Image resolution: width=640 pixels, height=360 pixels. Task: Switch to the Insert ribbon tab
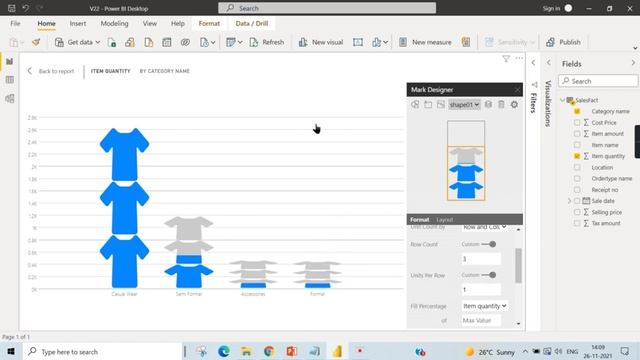point(78,24)
